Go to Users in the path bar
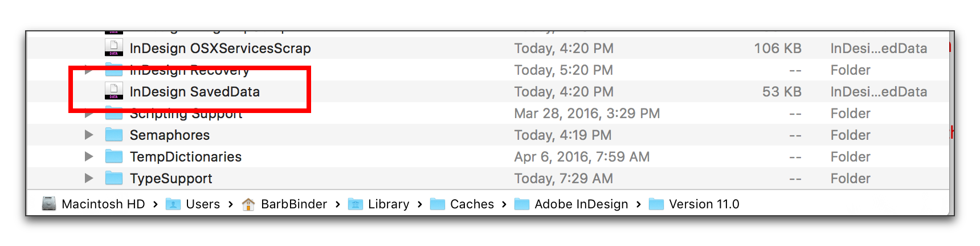Screen dimensions: 980x246 coord(203,204)
